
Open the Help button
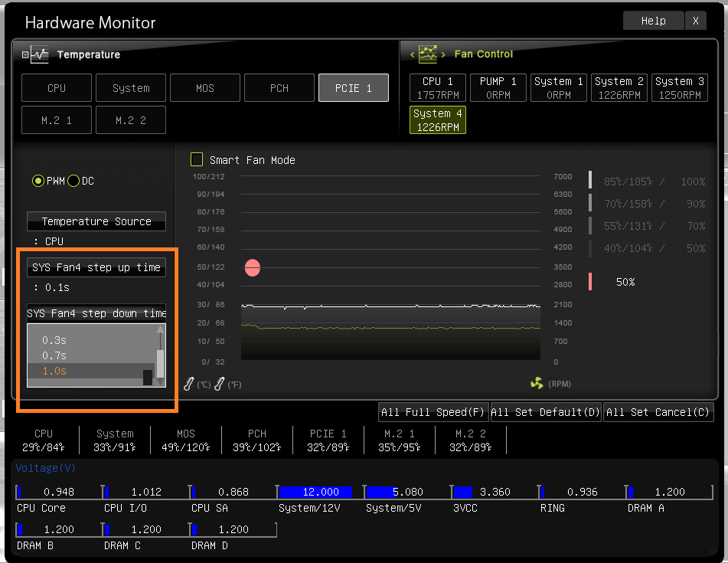(653, 21)
